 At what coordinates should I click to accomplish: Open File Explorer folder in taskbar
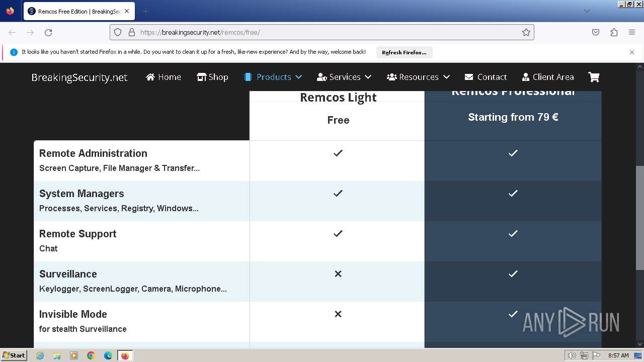(x=57, y=355)
